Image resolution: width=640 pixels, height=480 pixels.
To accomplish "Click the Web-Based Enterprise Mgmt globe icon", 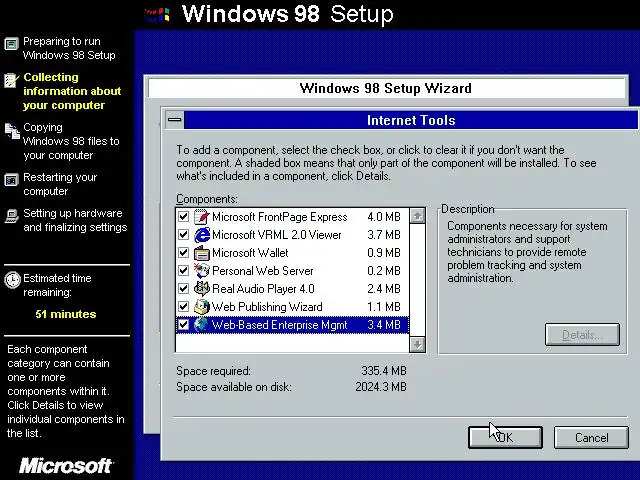I will pos(201,324).
